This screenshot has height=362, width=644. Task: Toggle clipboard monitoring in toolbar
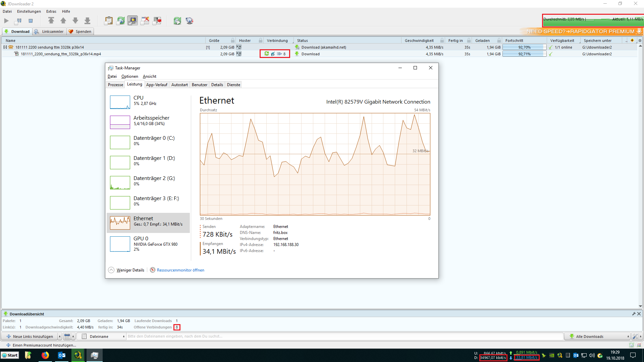click(108, 21)
